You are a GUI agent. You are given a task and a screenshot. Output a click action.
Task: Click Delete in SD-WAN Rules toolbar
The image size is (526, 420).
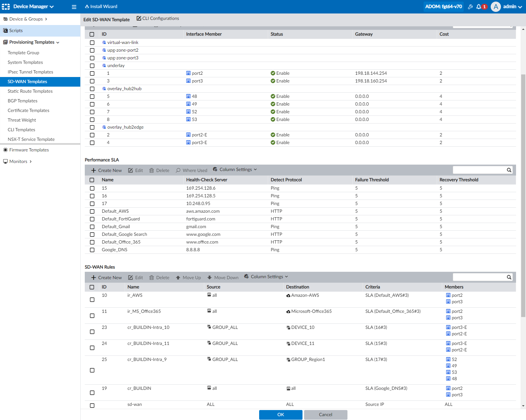click(159, 277)
